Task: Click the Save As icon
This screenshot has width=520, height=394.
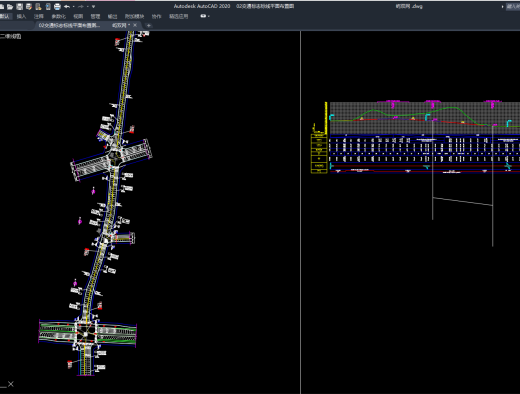Action: [29, 7]
